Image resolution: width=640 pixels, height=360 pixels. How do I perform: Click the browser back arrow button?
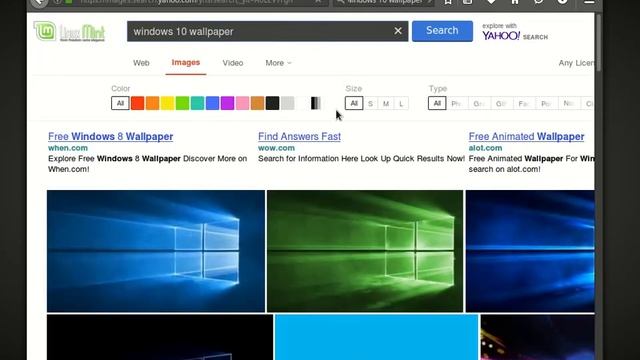tap(39, 2)
